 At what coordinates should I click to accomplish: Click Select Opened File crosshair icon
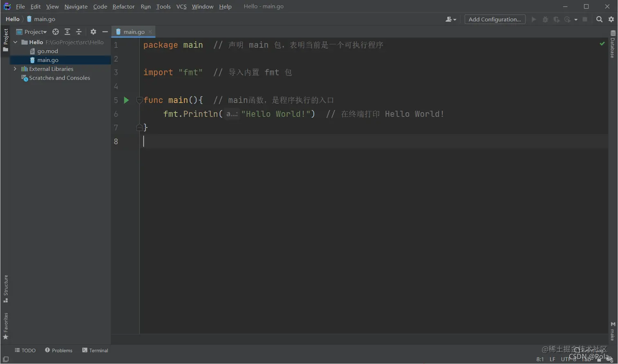click(x=56, y=32)
